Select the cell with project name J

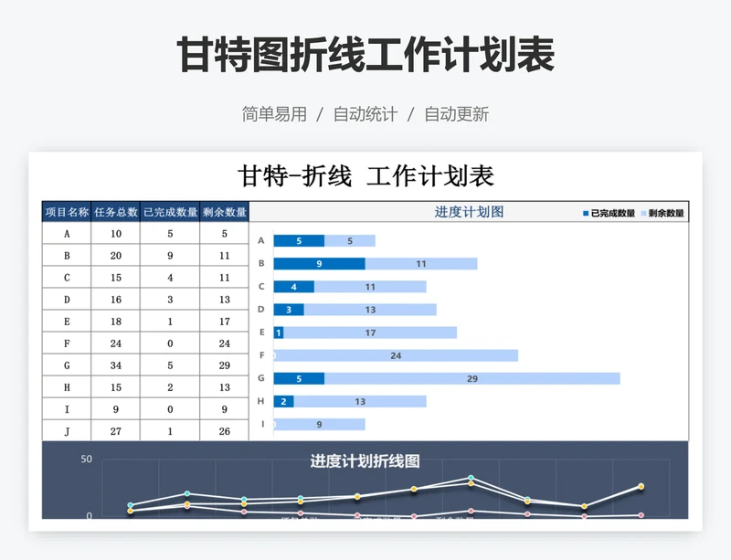(x=67, y=431)
